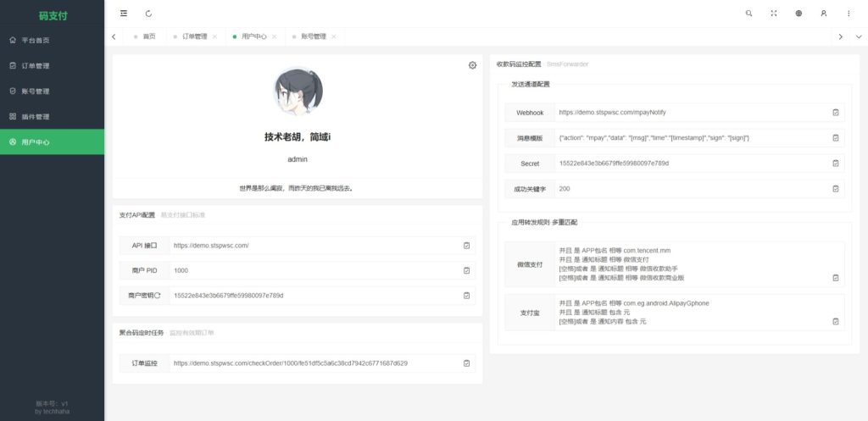Switch to the 账号管理 tab
Image resolution: width=868 pixels, height=421 pixels.
coord(314,36)
